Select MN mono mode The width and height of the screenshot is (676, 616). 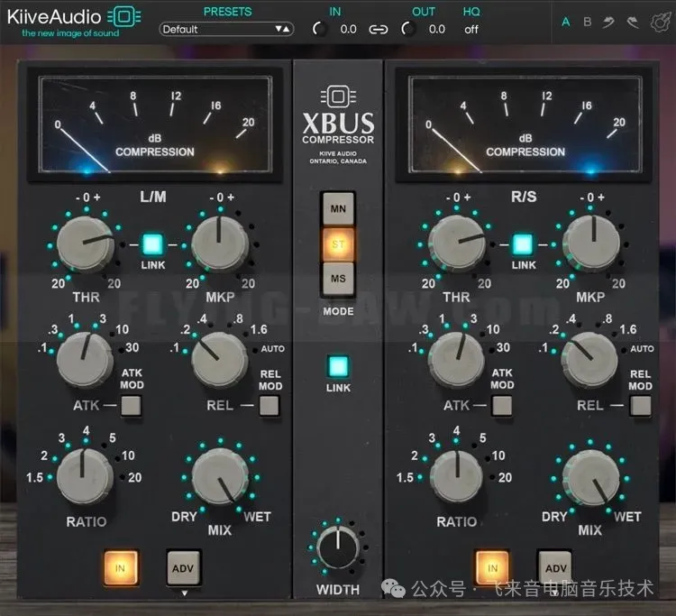(338, 208)
